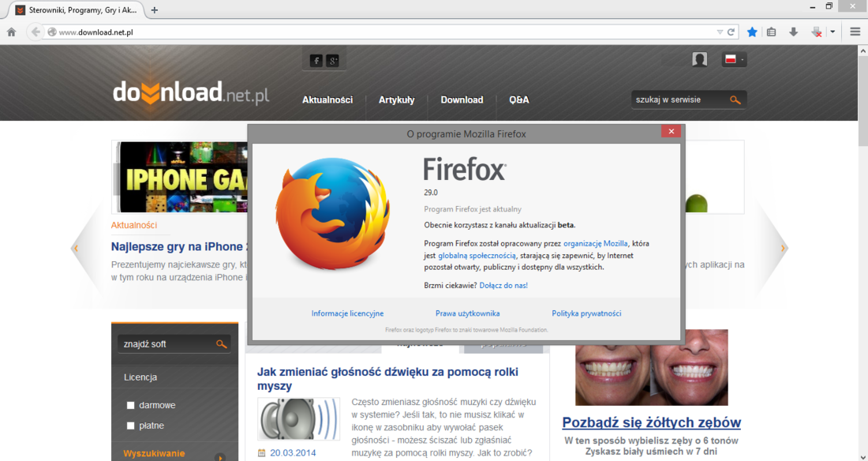Viewport: 868px width, 461px height.
Task: Open Najlepsze gry na iPhone headline
Action: (179, 246)
